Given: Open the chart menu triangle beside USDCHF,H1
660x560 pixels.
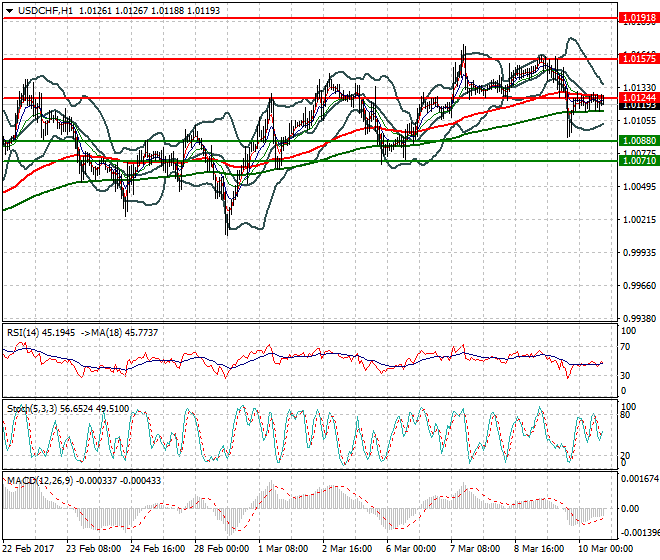Looking at the screenshot, I should click(x=10, y=11).
